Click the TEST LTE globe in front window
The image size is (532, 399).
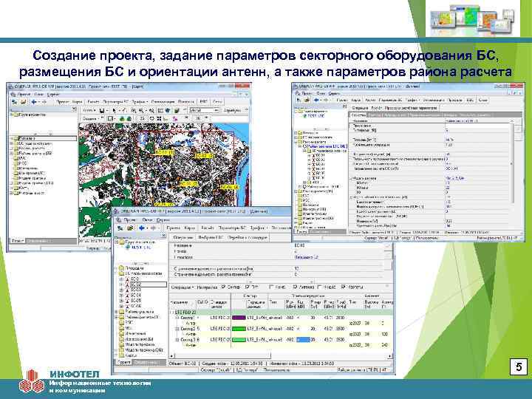pos(128,248)
